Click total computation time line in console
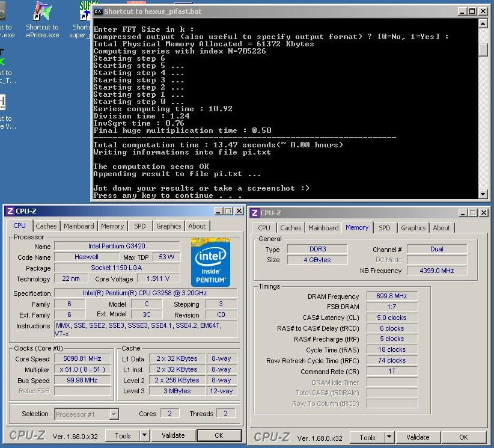The height and width of the screenshot is (448, 494). point(218,145)
